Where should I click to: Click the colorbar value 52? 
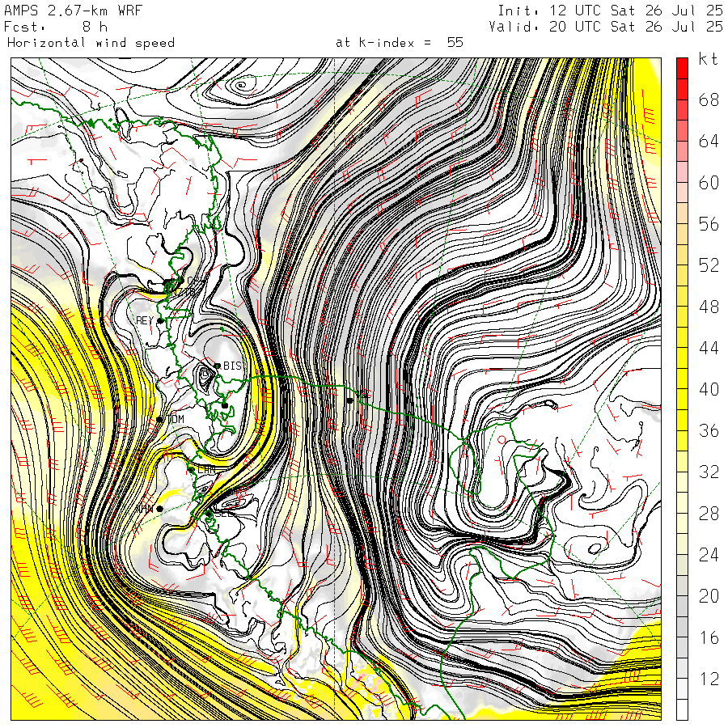click(x=709, y=265)
